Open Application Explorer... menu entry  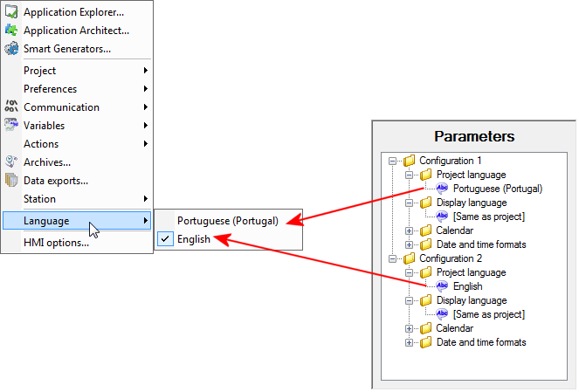(x=77, y=12)
